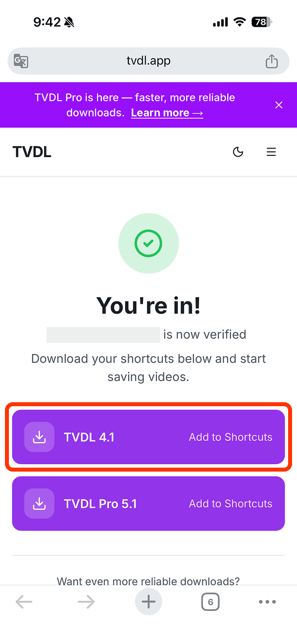Tap the share icon in address bar

(271, 61)
